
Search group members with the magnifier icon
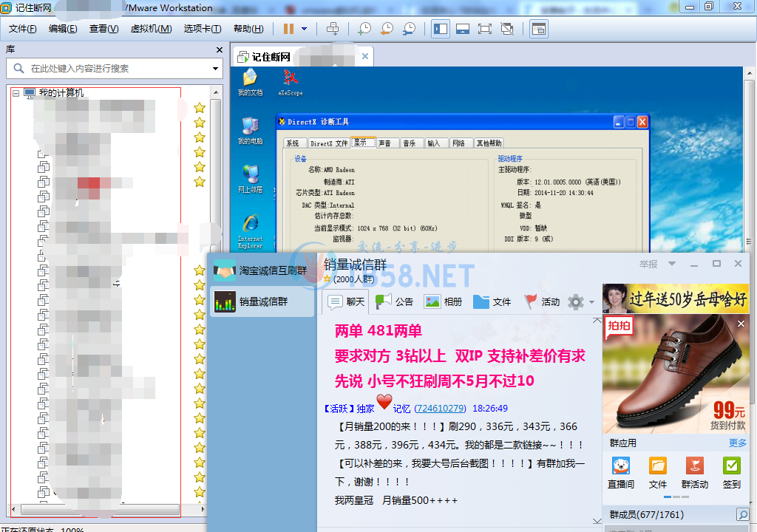[742, 514]
